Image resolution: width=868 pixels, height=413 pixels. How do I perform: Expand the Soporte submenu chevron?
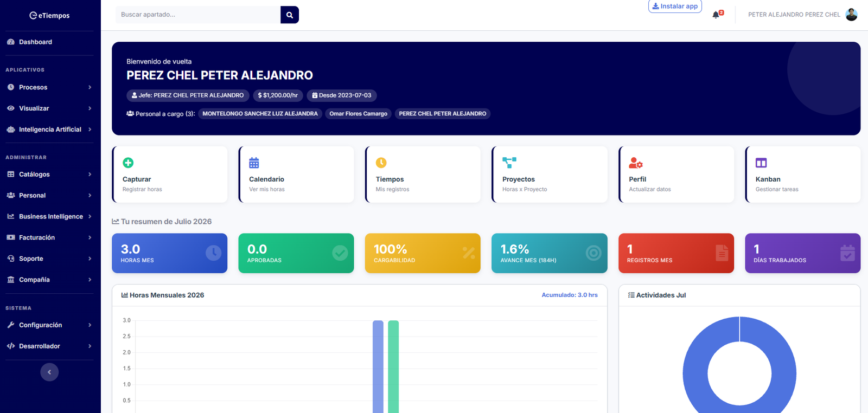coord(90,259)
